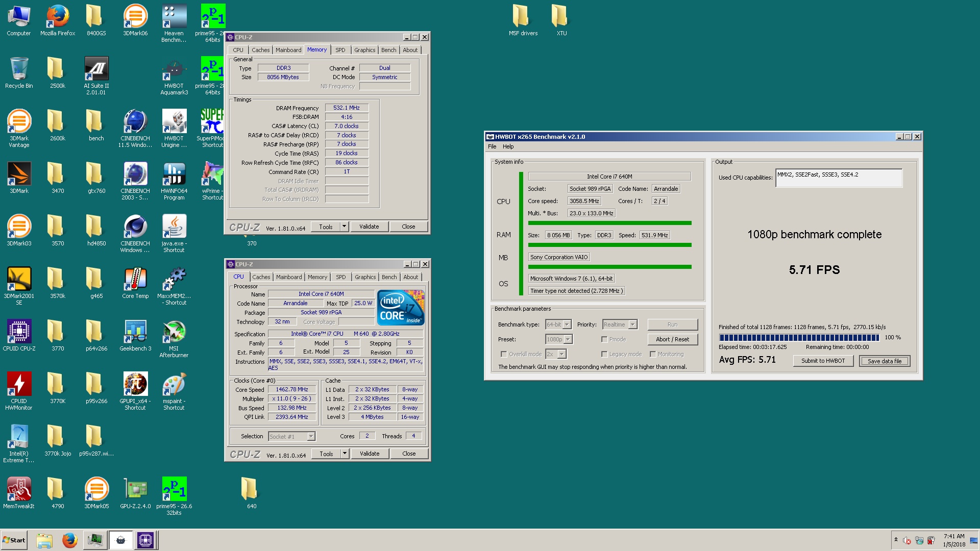Viewport: 980px width, 551px height.
Task: Open CPUID CPU-Z desktop icon
Action: tap(19, 336)
